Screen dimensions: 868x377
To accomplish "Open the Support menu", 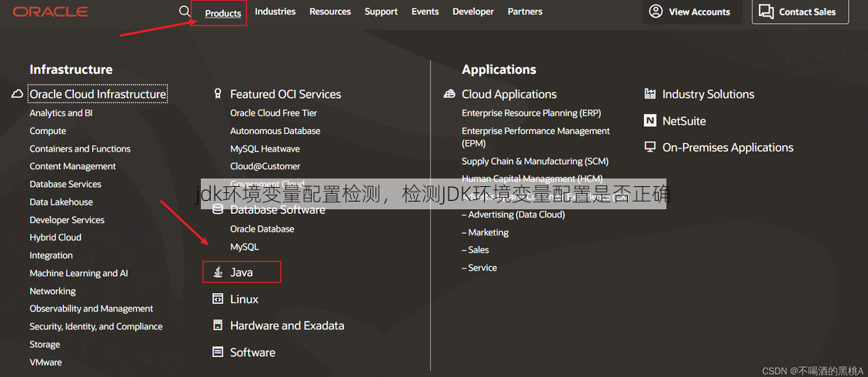I will click(x=381, y=12).
